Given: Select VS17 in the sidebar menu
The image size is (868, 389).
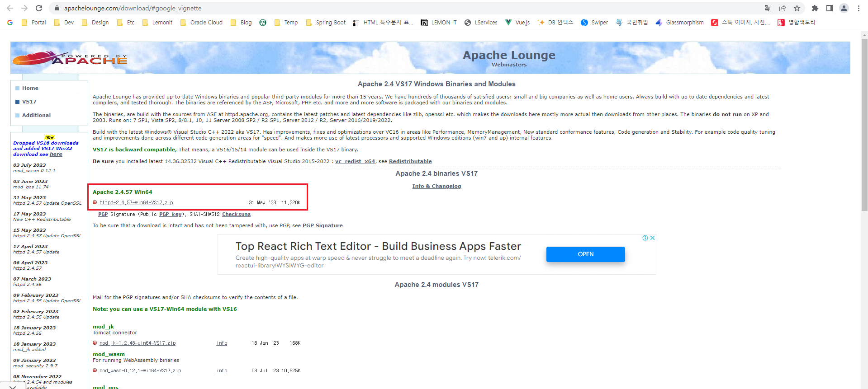Looking at the screenshot, I should [29, 102].
